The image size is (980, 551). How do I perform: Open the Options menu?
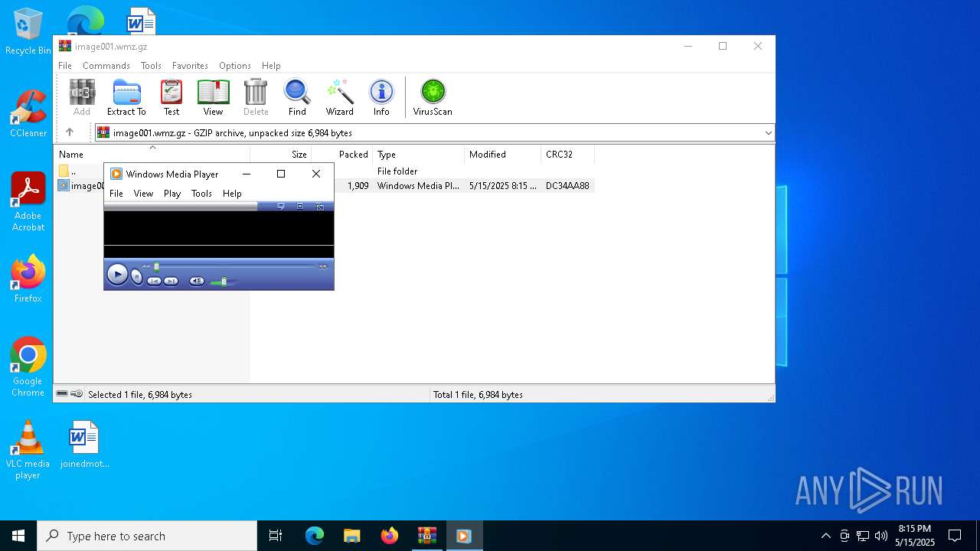pos(235,66)
